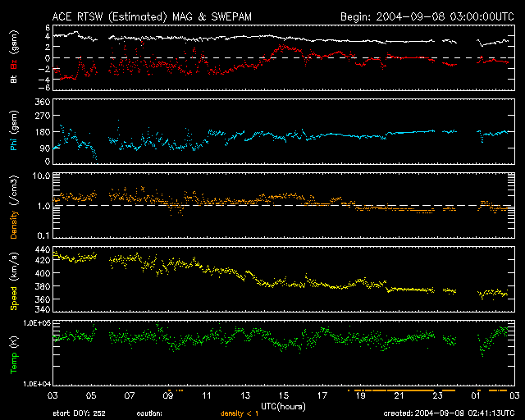The image size is (525, 420).
Task: Click the white 'Bt' axis label
Action: point(14,79)
